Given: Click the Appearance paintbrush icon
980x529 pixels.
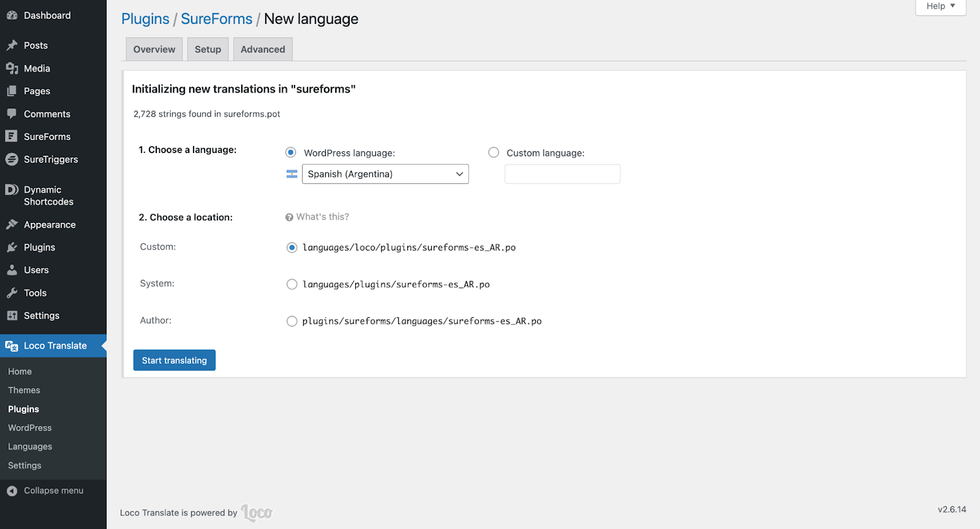Looking at the screenshot, I should click(12, 225).
